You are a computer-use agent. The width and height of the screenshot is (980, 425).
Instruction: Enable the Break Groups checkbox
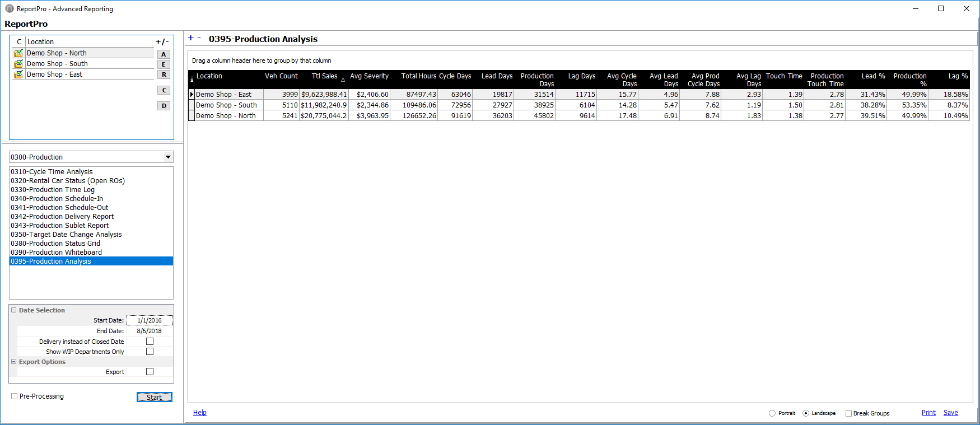tap(848, 413)
